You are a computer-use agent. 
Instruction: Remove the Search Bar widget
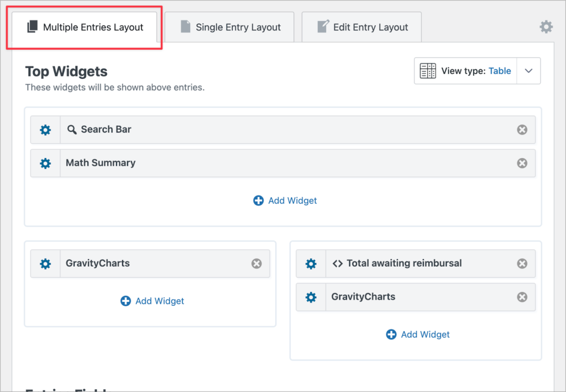(x=522, y=130)
